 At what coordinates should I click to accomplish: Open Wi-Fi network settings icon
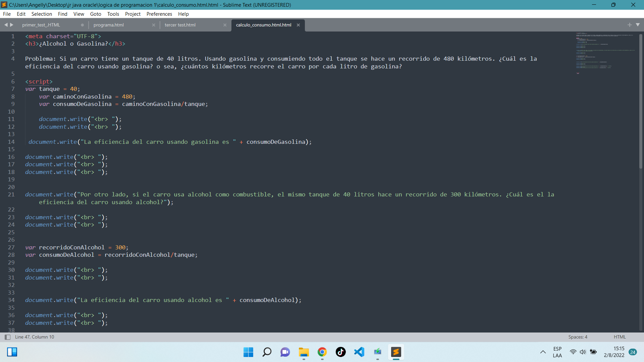[573, 352]
